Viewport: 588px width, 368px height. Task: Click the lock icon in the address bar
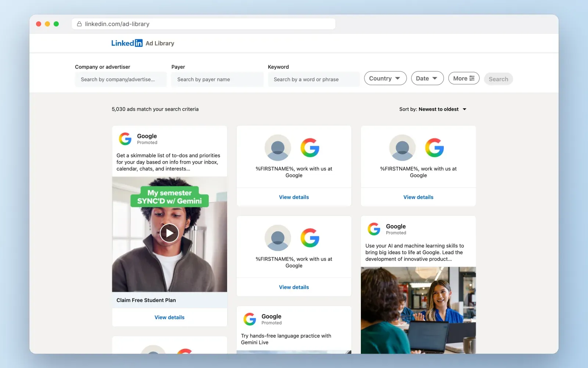pyautogui.click(x=79, y=24)
